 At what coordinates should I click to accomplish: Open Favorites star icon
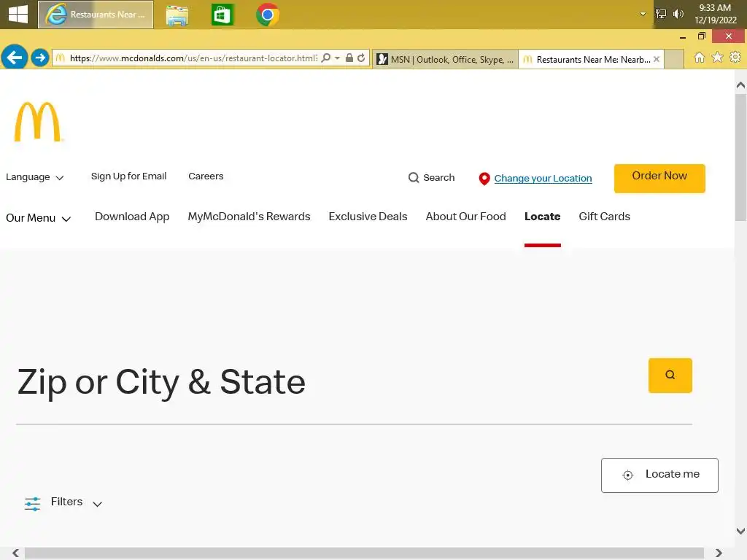point(717,58)
